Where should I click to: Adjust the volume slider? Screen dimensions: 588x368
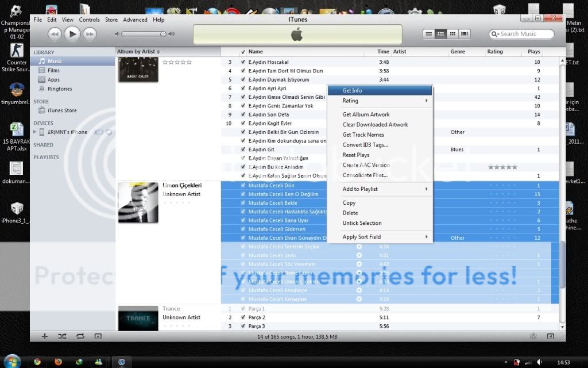point(144,34)
